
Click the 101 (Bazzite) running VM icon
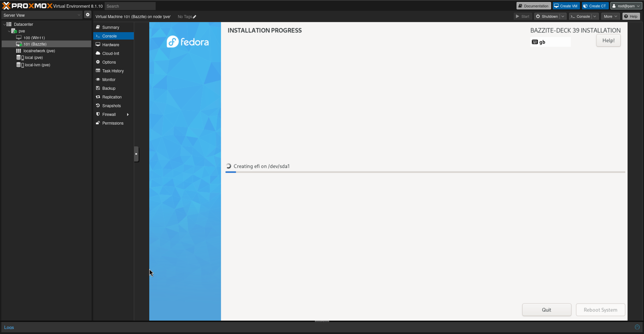coord(19,44)
